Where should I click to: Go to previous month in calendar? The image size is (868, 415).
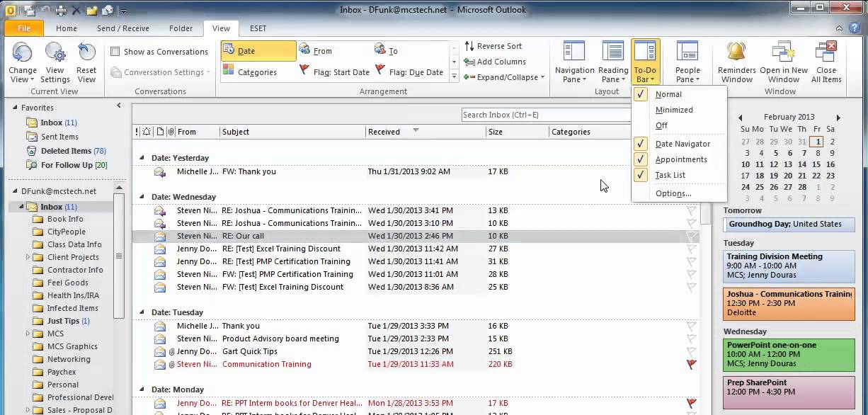click(x=741, y=118)
